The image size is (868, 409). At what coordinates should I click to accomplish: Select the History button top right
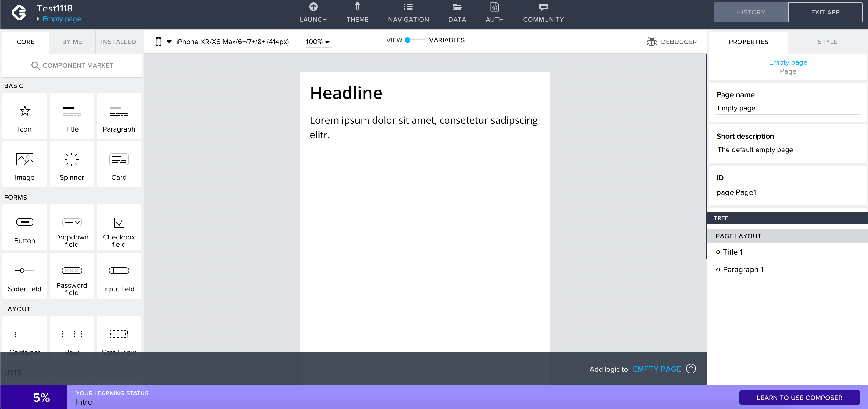pyautogui.click(x=750, y=12)
